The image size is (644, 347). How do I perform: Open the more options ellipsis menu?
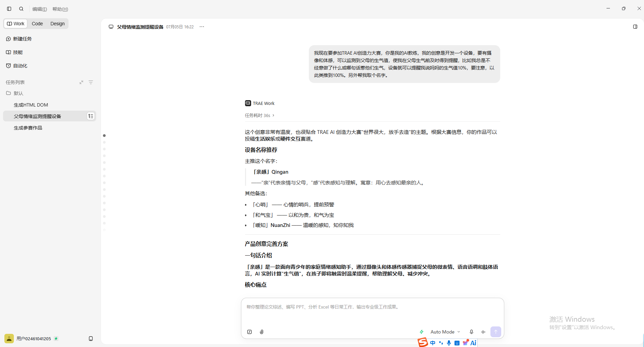[202, 27]
